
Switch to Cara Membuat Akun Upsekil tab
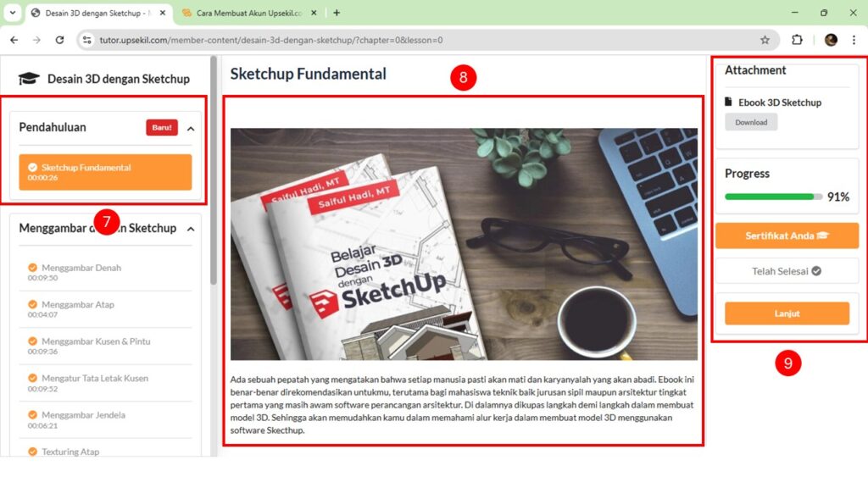pos(249,13)
